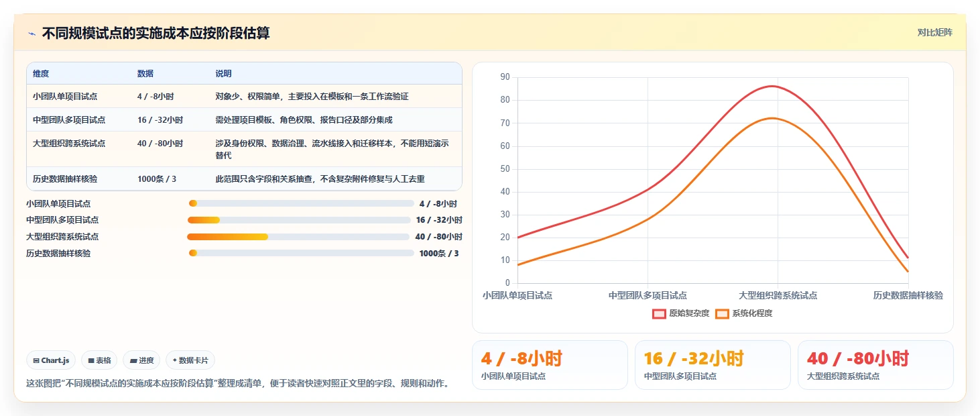Click progress value 40 / -80小时 beside bar
This screenshot has width=980, height=416.
(x=438, y=237)
